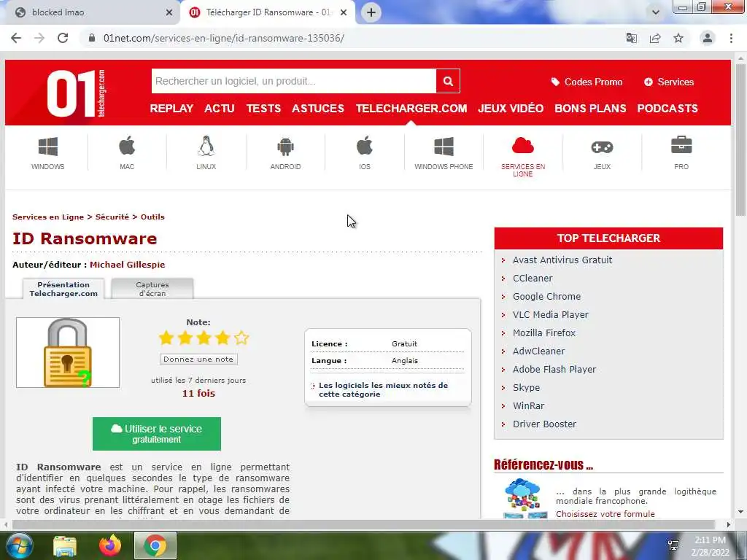Rate with the fifth empty star
Viewport: 747px width, 560px height.
pyautogui.click(x=241, y=338)
